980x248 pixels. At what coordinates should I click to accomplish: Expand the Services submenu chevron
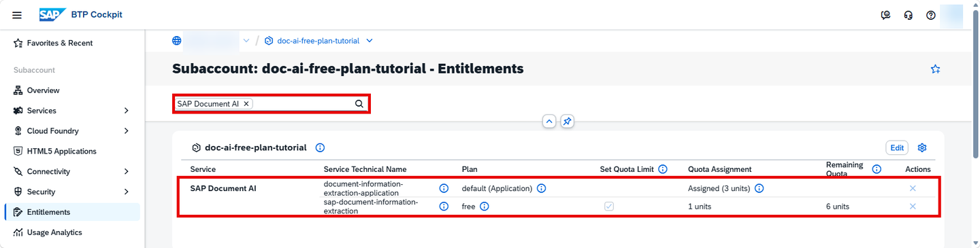127,111
